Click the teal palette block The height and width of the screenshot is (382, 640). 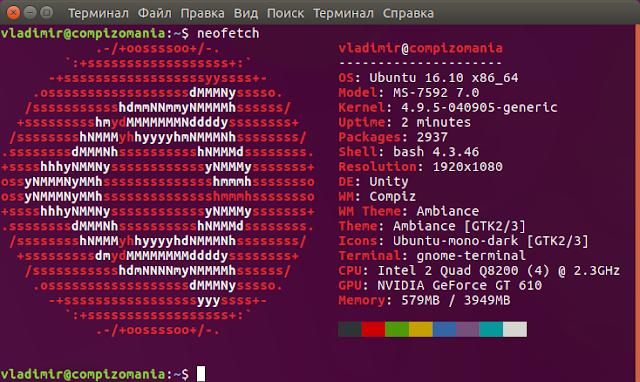pyautogui.click(x=491, y=329)
